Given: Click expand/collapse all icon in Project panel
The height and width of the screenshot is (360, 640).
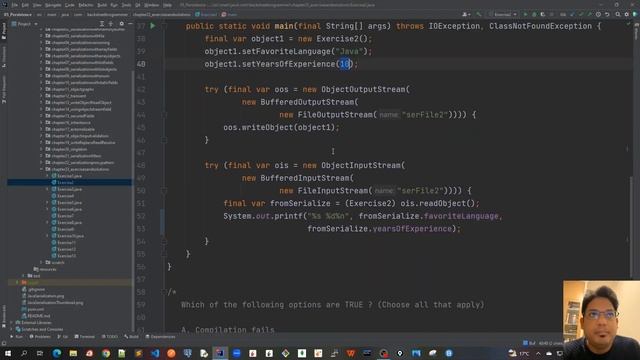Looking at the screenshot, I should tap(111, 24).
